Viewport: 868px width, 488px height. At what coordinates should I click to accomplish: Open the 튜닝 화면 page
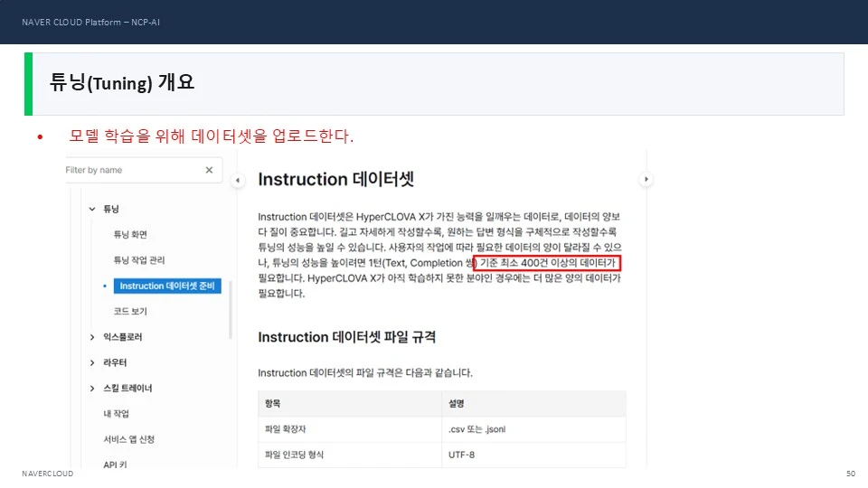pyautogui.click(x=130, y=235)
